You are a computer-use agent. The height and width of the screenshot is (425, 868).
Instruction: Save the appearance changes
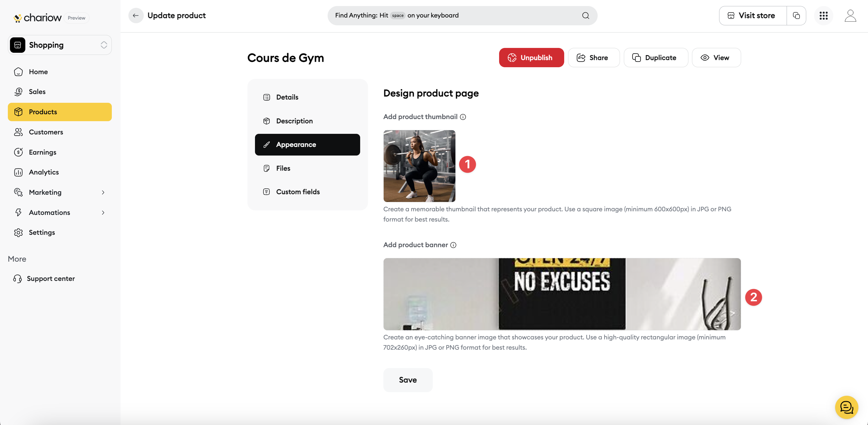coord(408,380)
